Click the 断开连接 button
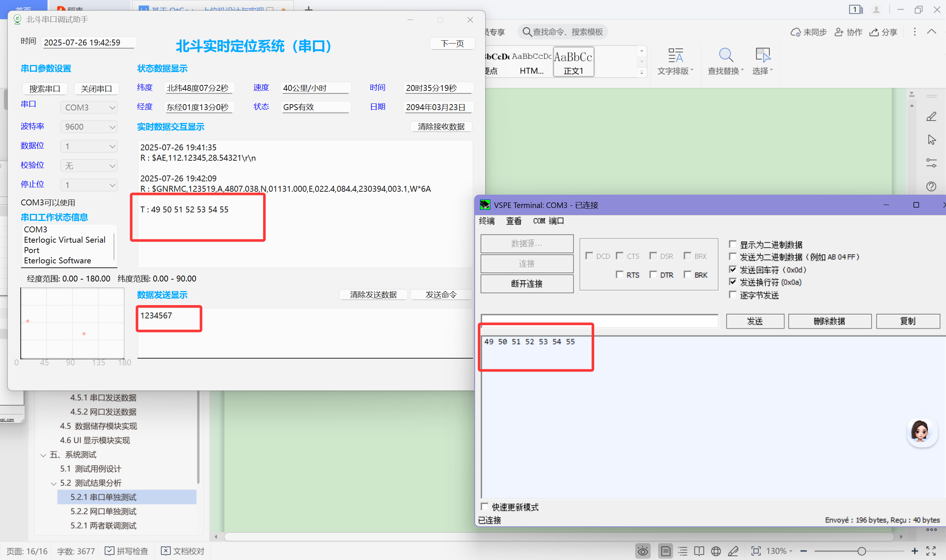Image resolution: width=946 pixels, height=560 pixels. [527, 284]
